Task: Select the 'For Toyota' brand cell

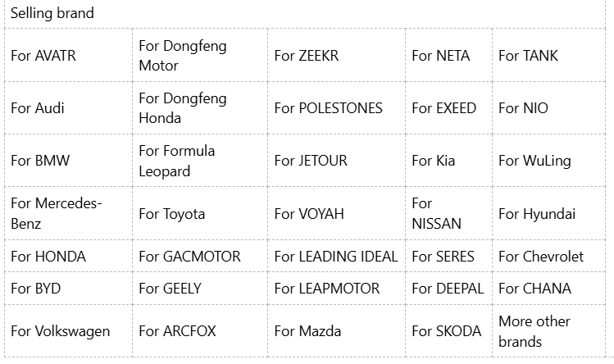Action: [x=172, y=214]
